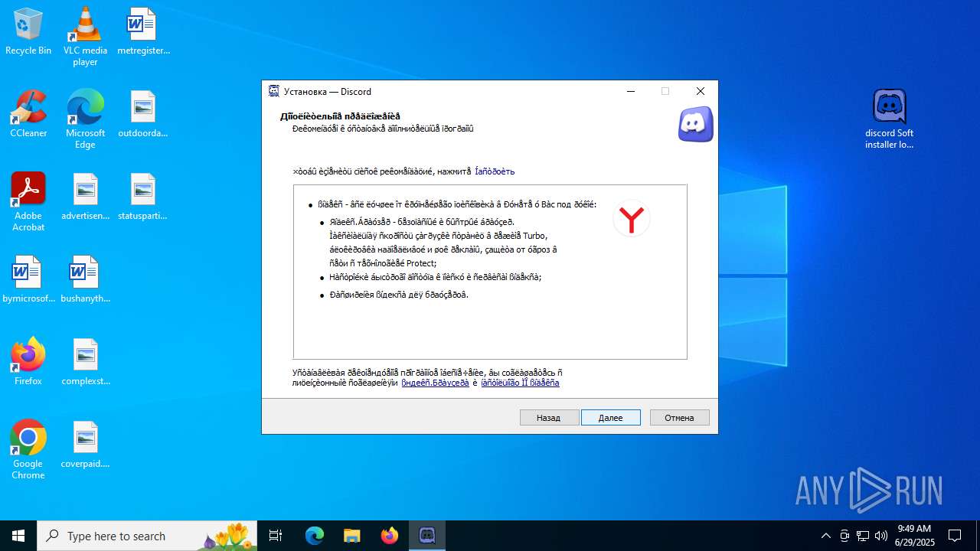Open Task View on the taskbar
Screen dimensions: 980x551
tap(276, 536)
